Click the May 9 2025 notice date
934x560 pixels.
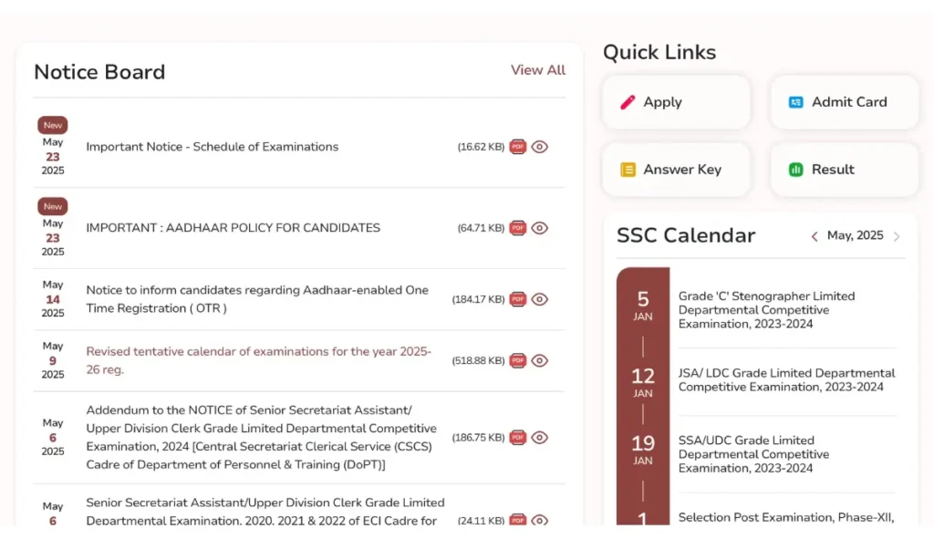(52, 360)
